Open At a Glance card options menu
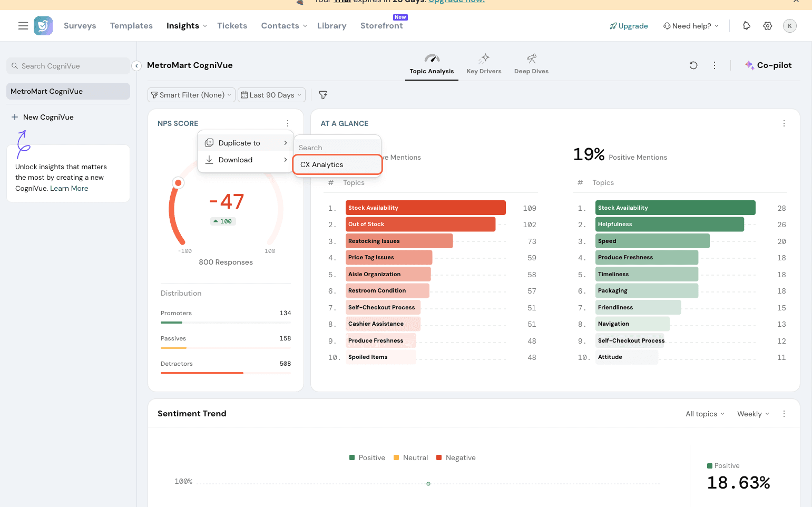Image resolution: width=812 pixels, height=507 pixels. (x=784, y=123)
